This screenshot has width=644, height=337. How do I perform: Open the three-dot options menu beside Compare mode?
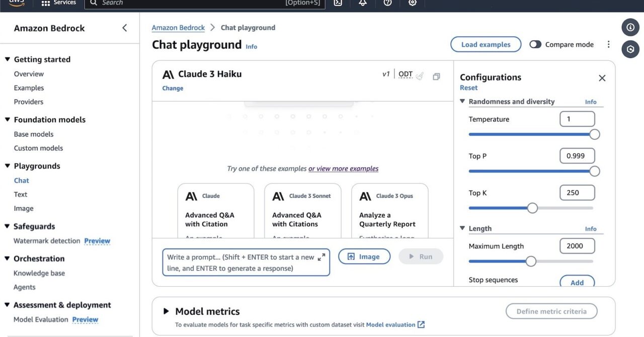(x=608, y=44)
